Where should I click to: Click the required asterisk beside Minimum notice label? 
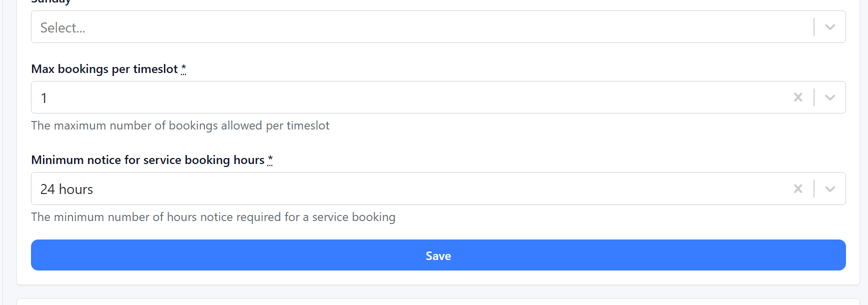point(270,160)
